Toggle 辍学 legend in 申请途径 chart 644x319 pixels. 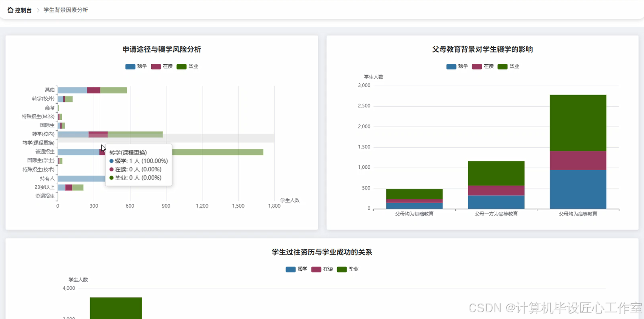(136, 66)
